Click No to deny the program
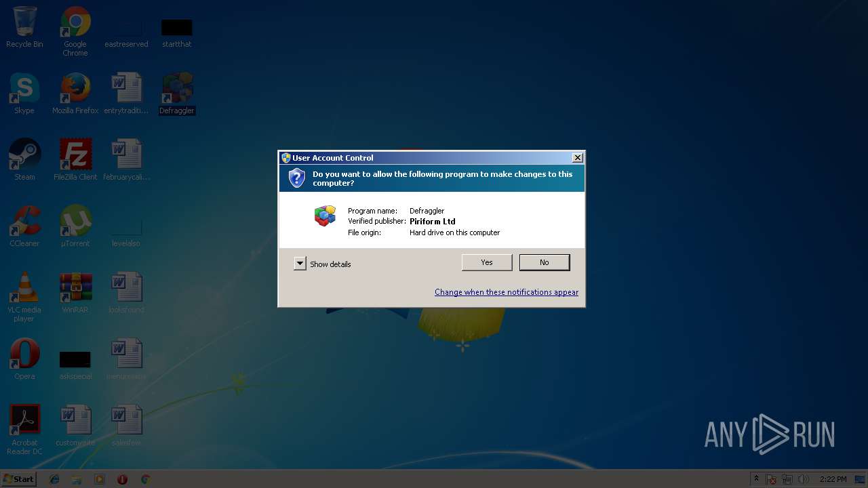The width and height of the screenshot is (868, 488). tap(545, 262)
